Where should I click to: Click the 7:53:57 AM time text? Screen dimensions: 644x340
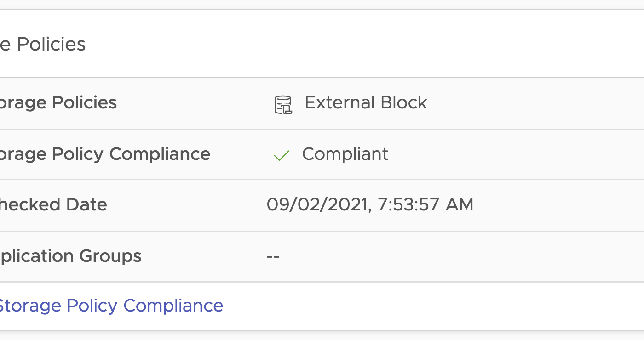(x=425, y=204)
